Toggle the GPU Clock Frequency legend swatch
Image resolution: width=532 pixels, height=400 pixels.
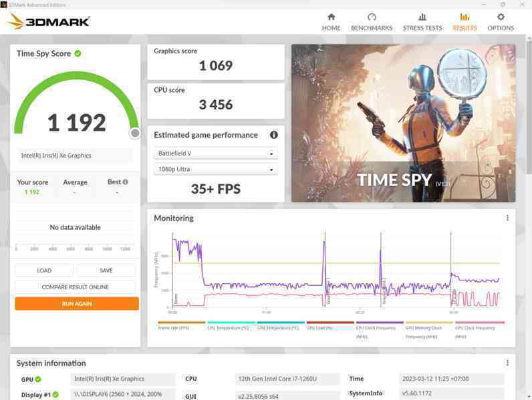[480, 323]
